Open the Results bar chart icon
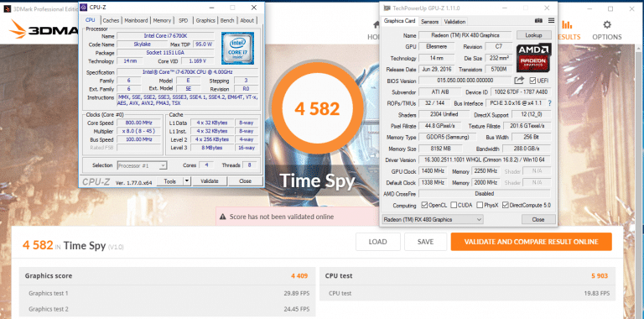The height and width of the screenshot is (319, 644). tap(567, 24)
